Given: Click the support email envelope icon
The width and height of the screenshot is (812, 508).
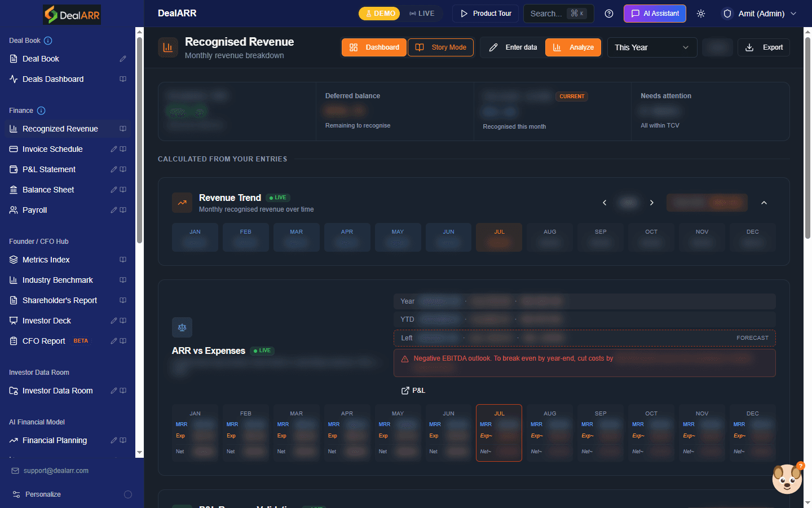Looking at the screenshot, I should click(15, 471).
